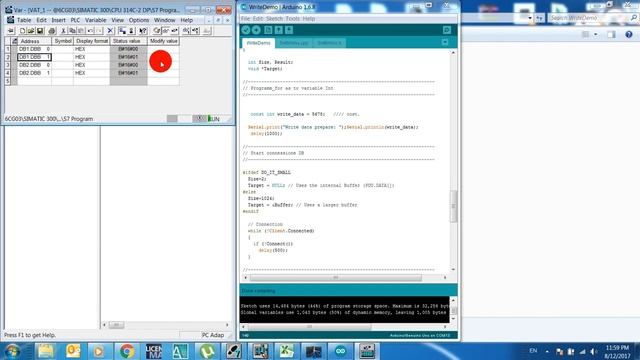Click the Symbol column header
Viewport: 640px width, 360px height.
pyautogui.click(x=63, y=41)
